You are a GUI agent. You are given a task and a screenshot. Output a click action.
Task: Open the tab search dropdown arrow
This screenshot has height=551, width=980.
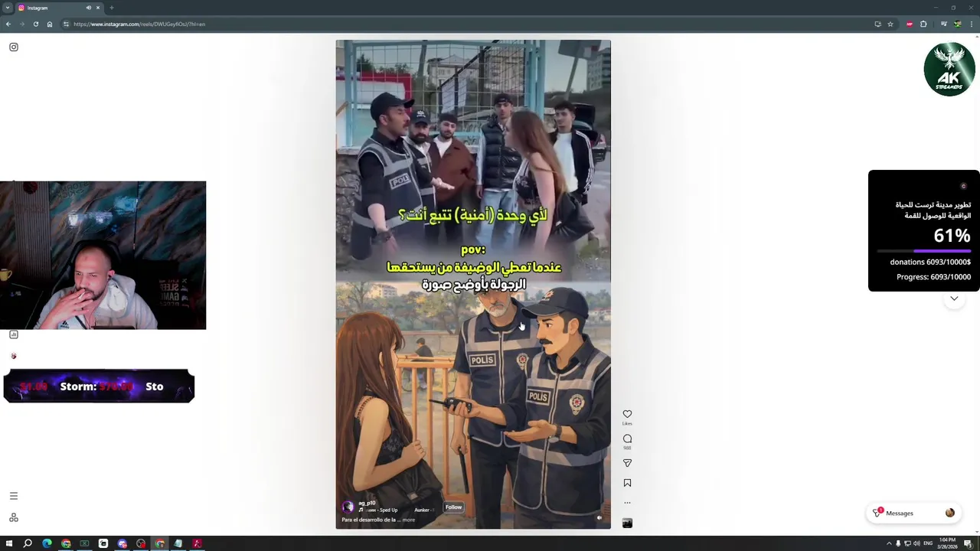click(7, 8)
